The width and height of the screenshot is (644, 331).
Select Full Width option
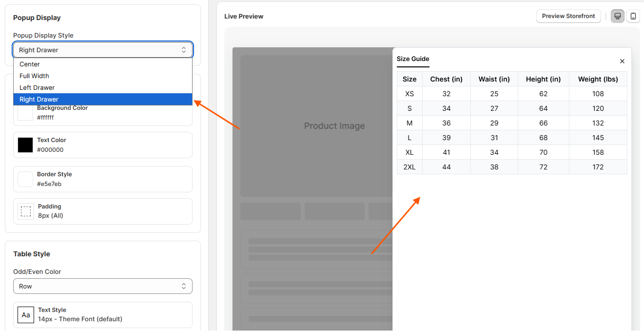(103, 76)
